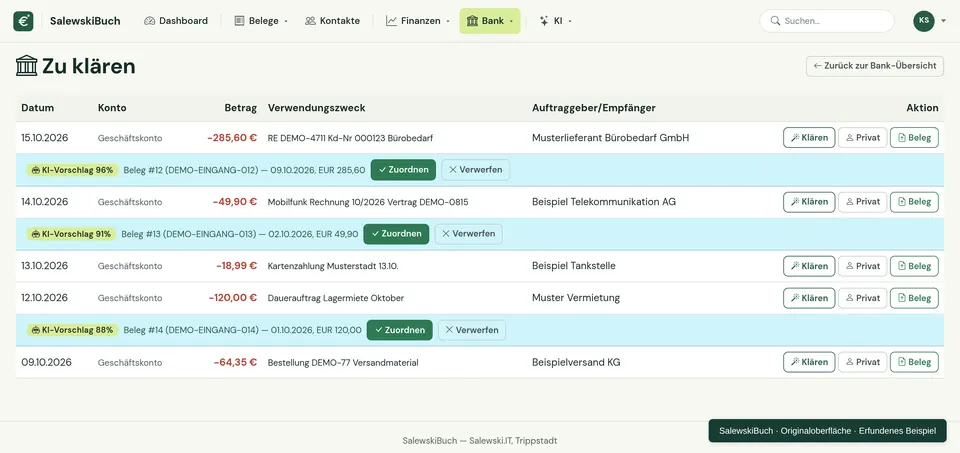
Task: Click Beleg for the Musterlieferant Bürobedarf row
Action: click(914, 138)
